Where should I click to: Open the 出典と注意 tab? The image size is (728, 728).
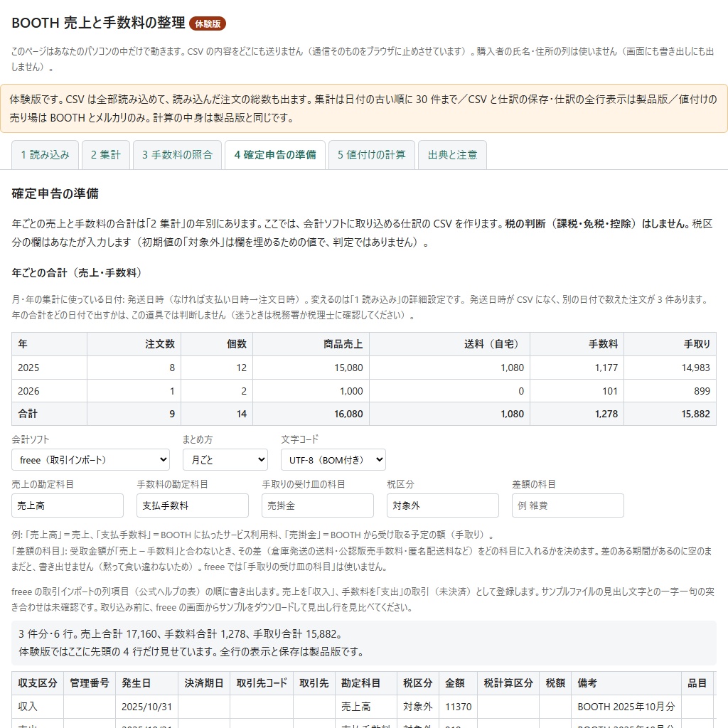[452, 154]
